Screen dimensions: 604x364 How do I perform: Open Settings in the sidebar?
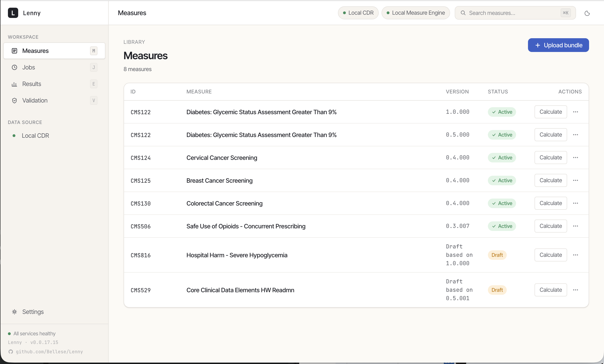[x=54, y=312]
